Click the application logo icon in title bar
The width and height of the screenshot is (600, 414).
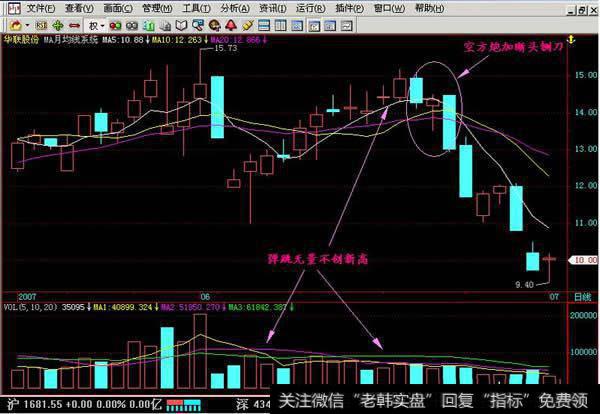click(8, 7)
